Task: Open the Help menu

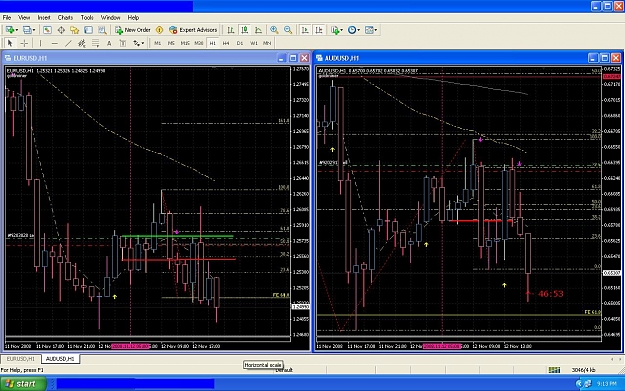Action: [x=133, y=18]
